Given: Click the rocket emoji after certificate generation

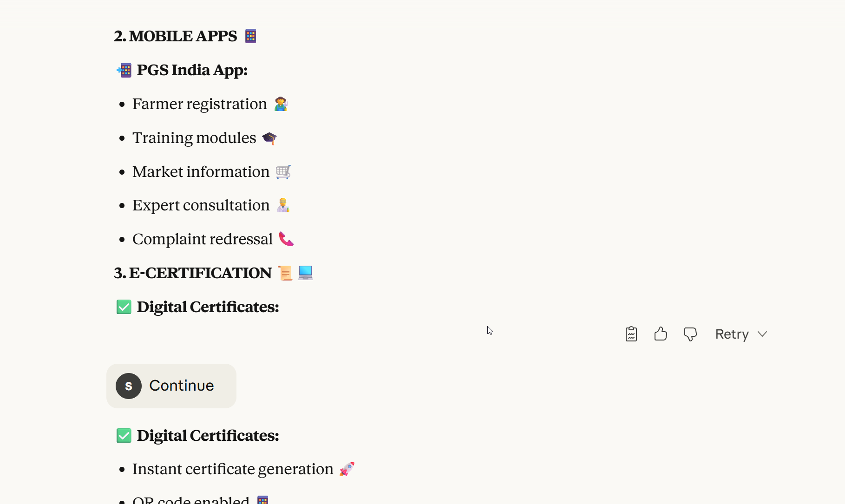Looking at the screenshot, I should coord(347,469).
